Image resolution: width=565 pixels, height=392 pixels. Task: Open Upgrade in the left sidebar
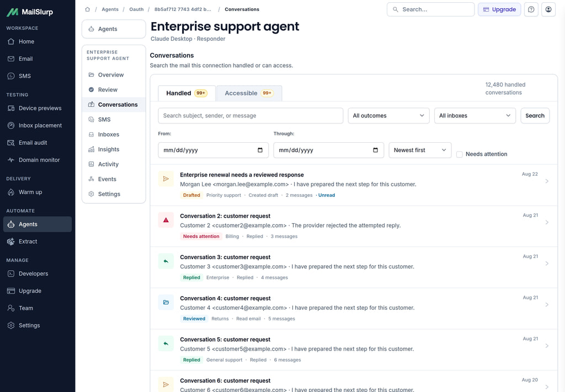click(38, 291)
